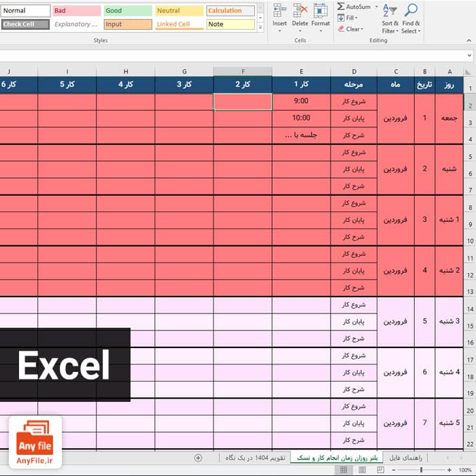This screenshot has width=476, height=476.
Task: Open the AutoSum dropdown arrow
Action: tap(377, 6)
